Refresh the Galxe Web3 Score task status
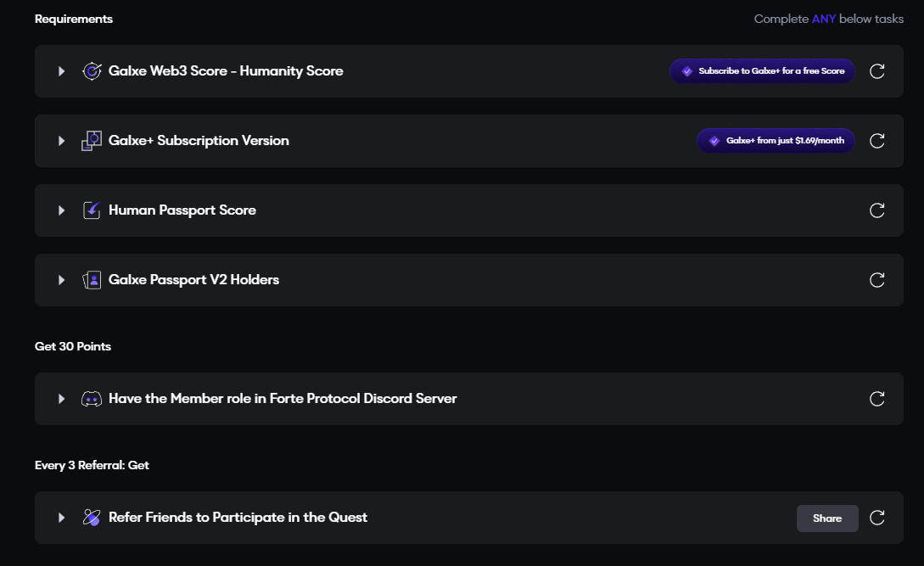 click(x=877, y=71)
